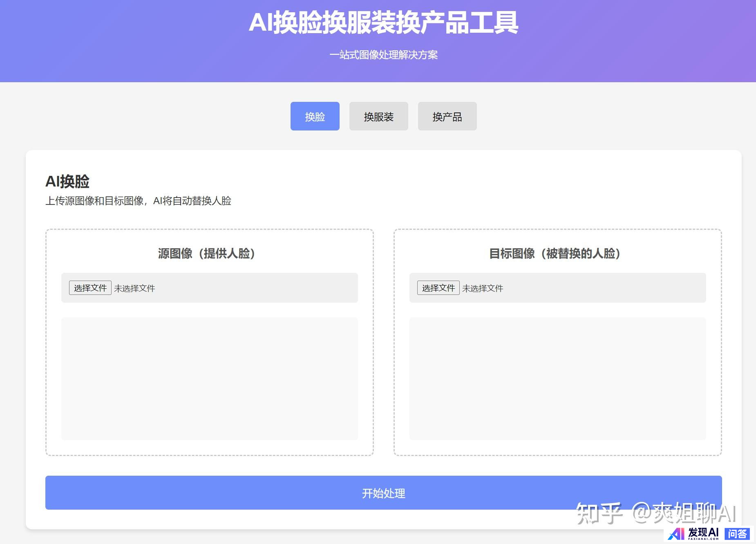Click 选择文件 for the target image

pos(438,288)
